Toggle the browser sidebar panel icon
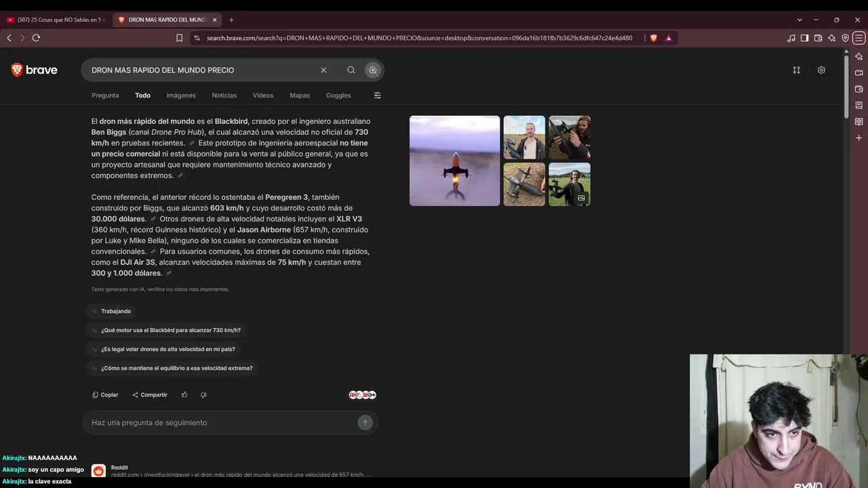This screenshot has height=488, width=868. (x=804, y=38)
